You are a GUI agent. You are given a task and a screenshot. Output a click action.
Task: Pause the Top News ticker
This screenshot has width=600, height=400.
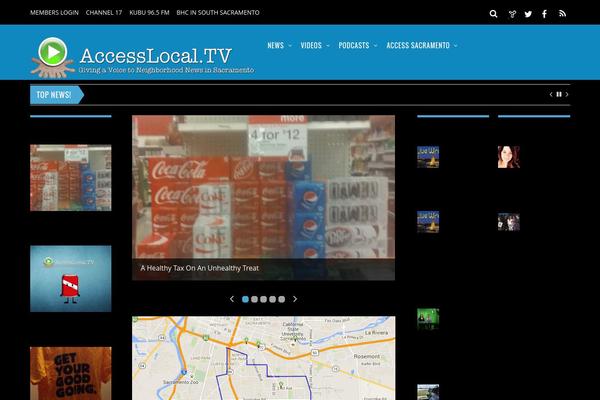click(x=559, y=94)
